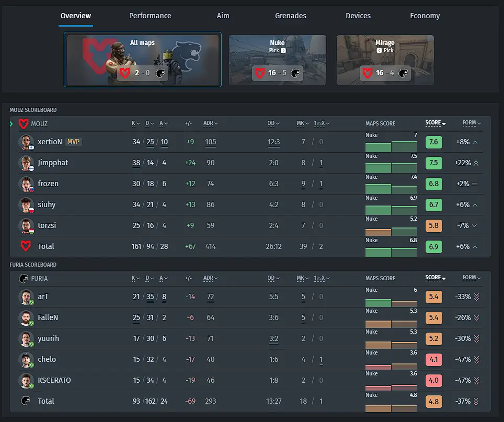Sort MOUZ scoreboard by FORM
This screenshot has width=504, height=422.
pos(472,123)
